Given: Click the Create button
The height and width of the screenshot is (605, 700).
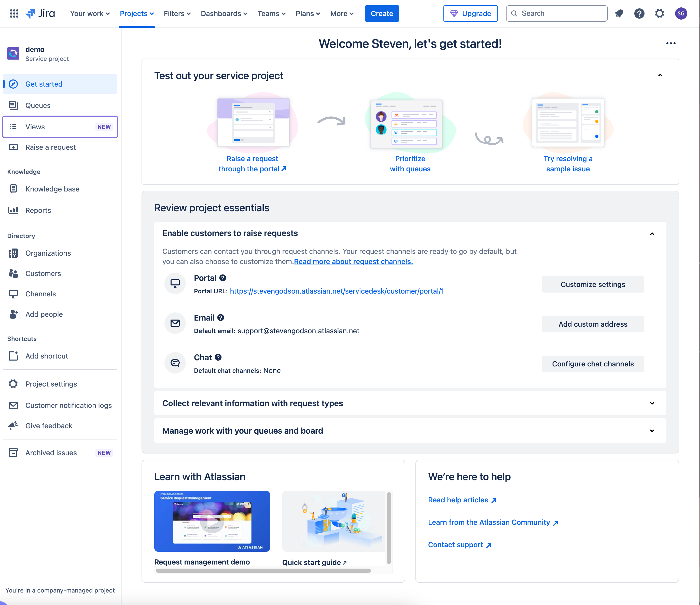Looking at the screenshot, I should (x=382, y=13).
